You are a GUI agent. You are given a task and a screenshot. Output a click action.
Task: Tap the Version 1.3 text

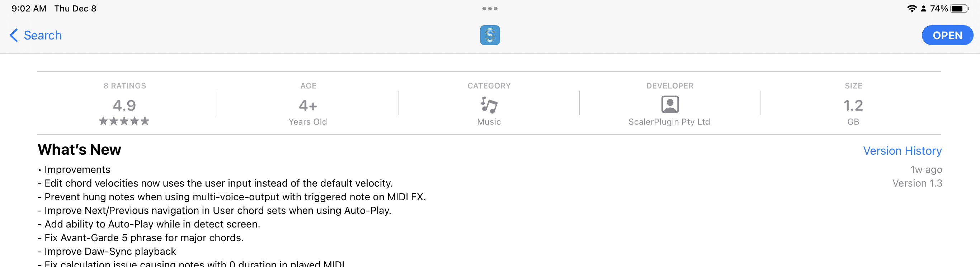coord(917,183)
